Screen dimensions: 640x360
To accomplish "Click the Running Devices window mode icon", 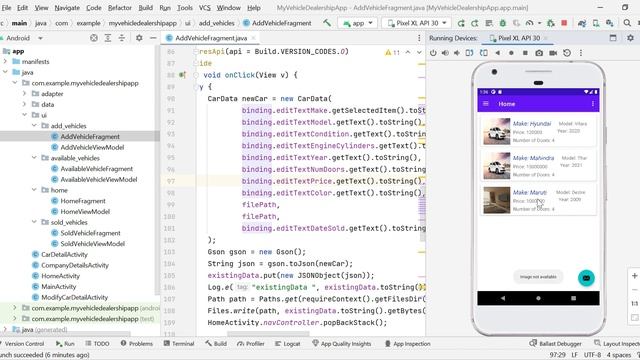I will 613,38.
